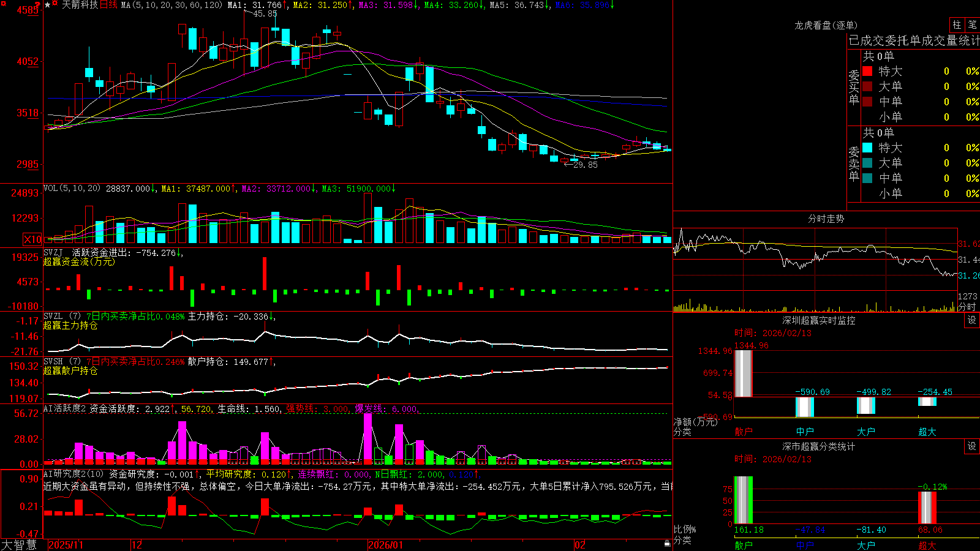Click the 45.85 high price annotation
The width and height of the screenshot is (980, 551).
(x=265, y=13)
